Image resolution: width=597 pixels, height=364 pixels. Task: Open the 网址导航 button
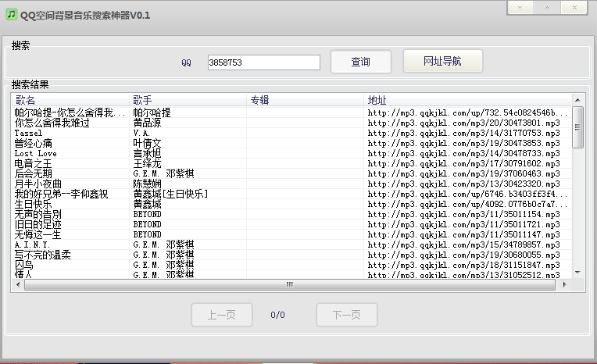click(x=443, y=61)
